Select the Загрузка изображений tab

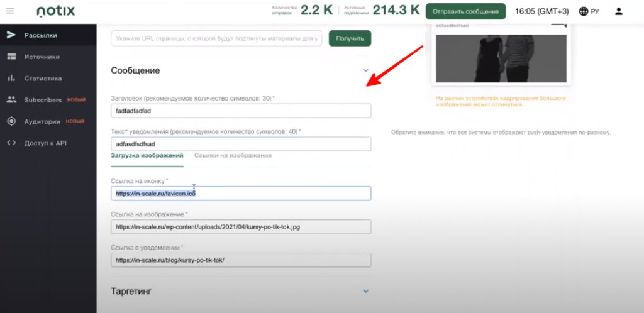[147, 155]
